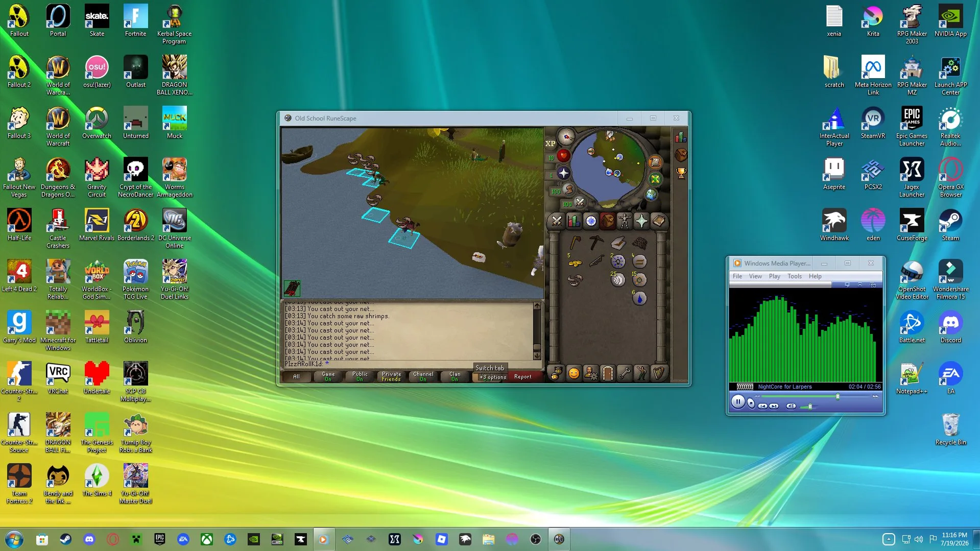This screenshot has width=980, height=551.
Task: Open the Settings wrench tab
Action: coord(625,373)
